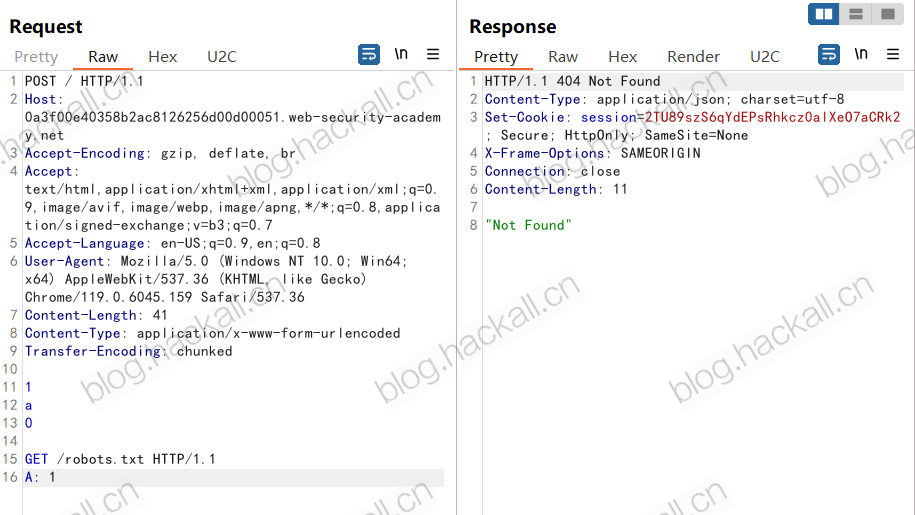Image resolution: width=915 pixels, height=515 pixels.
Task: Place cursor on the GET /robots.txt line
Action: pyautogui.click(x=120, y=459)
